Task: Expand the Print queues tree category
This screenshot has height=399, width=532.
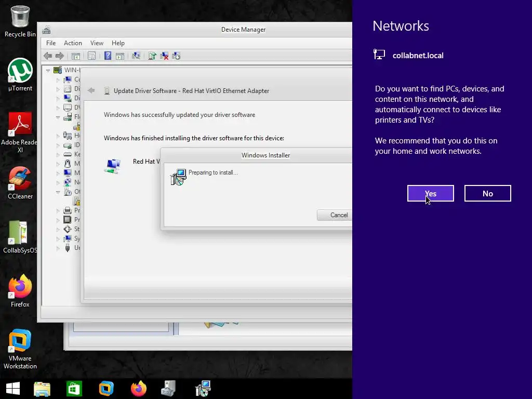Action: tap(58, 211)
